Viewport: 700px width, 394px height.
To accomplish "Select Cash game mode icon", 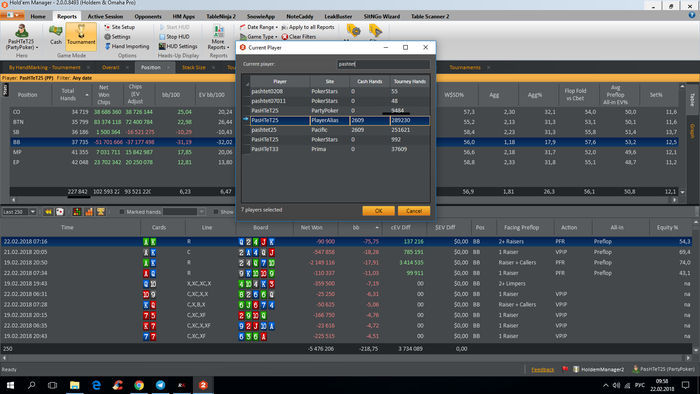I will point(55,35).
